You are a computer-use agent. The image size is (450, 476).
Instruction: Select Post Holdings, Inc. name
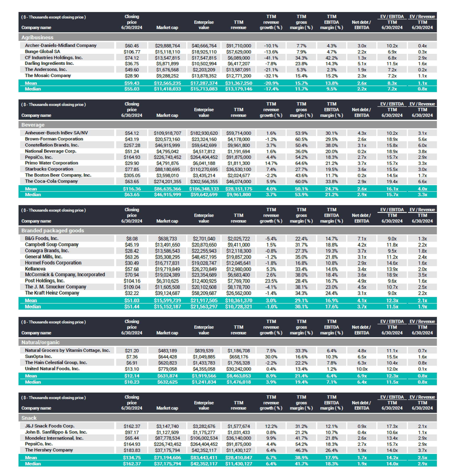point(45,281)
